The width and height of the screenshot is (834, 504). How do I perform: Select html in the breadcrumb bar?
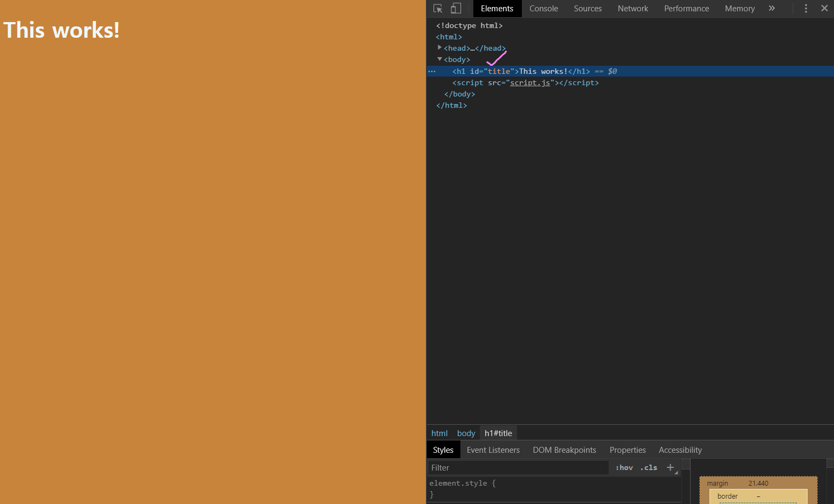439,433
